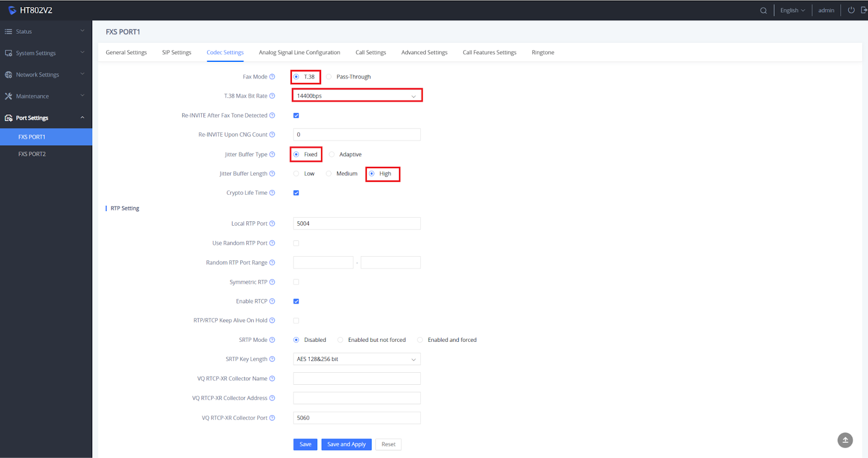Screen dimensions: 868x458
Task: Open help tooltip for Crypto Life Time
Action: coord(272,193)
